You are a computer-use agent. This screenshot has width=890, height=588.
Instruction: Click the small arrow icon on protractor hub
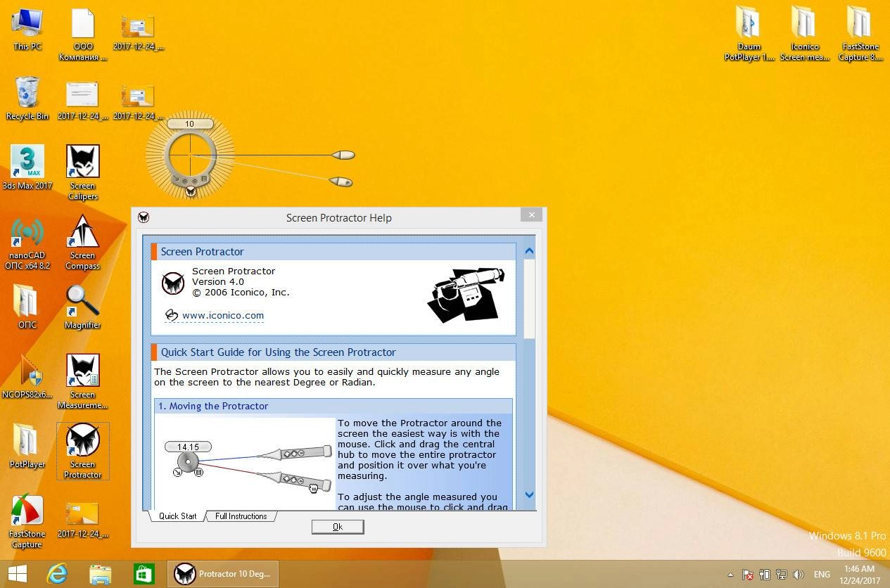pyautogui.click(x=176, y=179)
